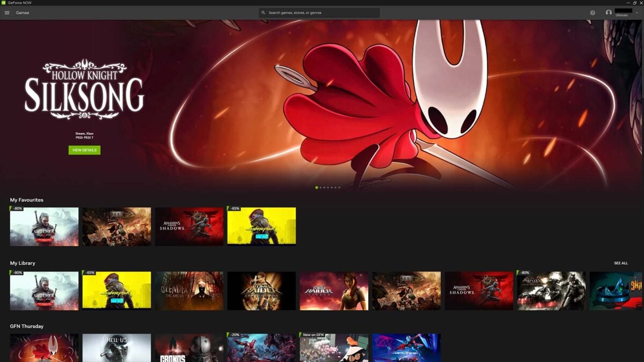Open the user account avatar
Screen dimensions: 644x362
(x=609, y=12)
